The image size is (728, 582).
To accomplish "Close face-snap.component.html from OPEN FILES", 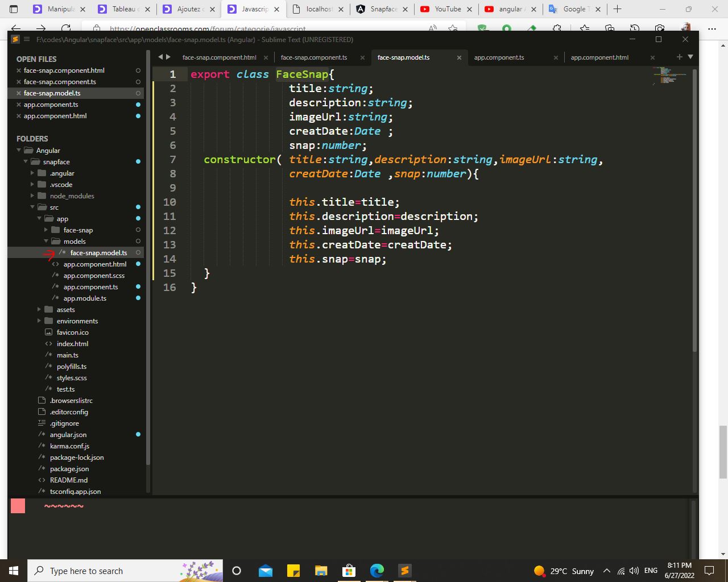I will click(x=19, y=70).
